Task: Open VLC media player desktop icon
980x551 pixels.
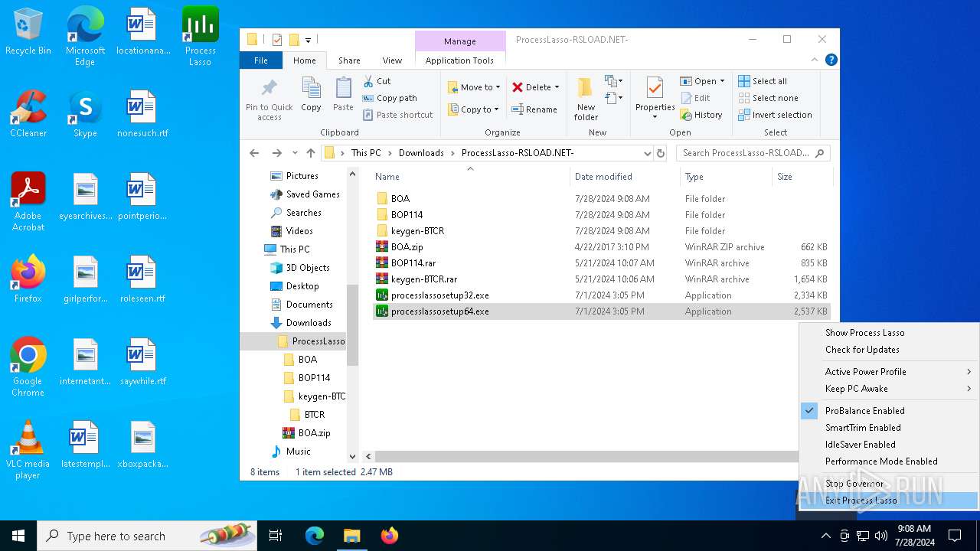Action: (x=28, y=450)
